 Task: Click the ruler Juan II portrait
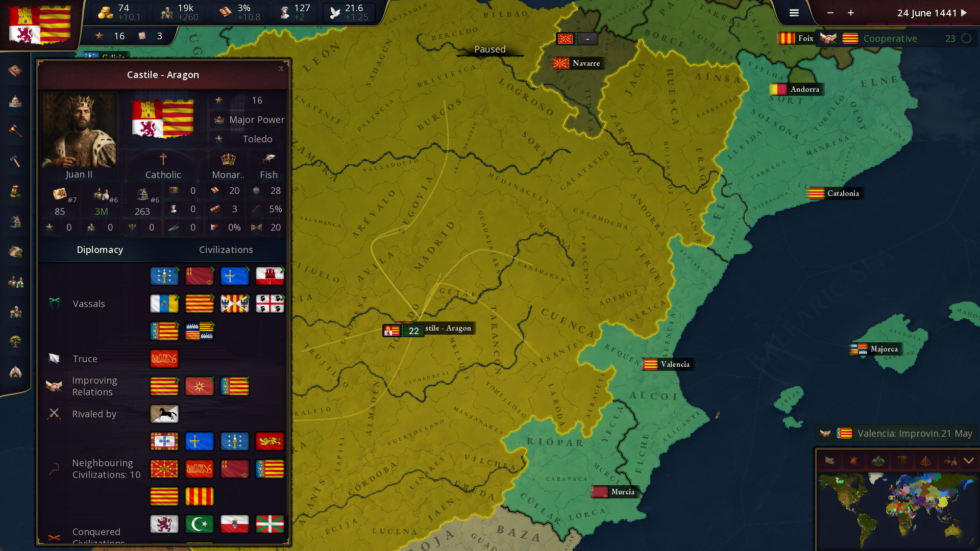pyautogui.click(x=79, y=130)
